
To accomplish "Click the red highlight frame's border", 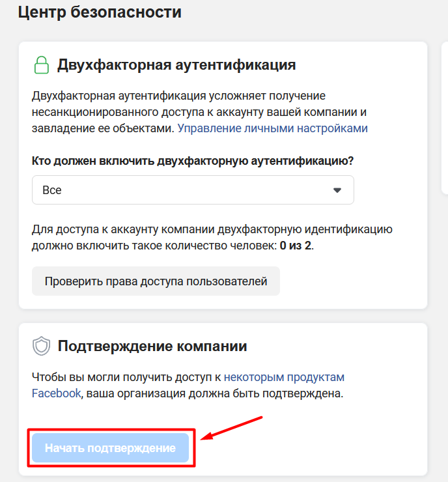I will tap(111, 429).
